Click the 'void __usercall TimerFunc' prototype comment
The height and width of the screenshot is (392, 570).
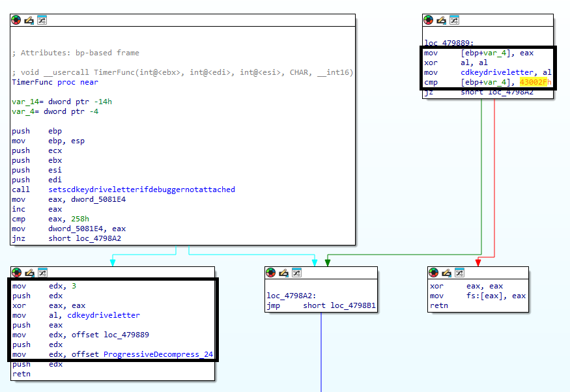[182, 72]
